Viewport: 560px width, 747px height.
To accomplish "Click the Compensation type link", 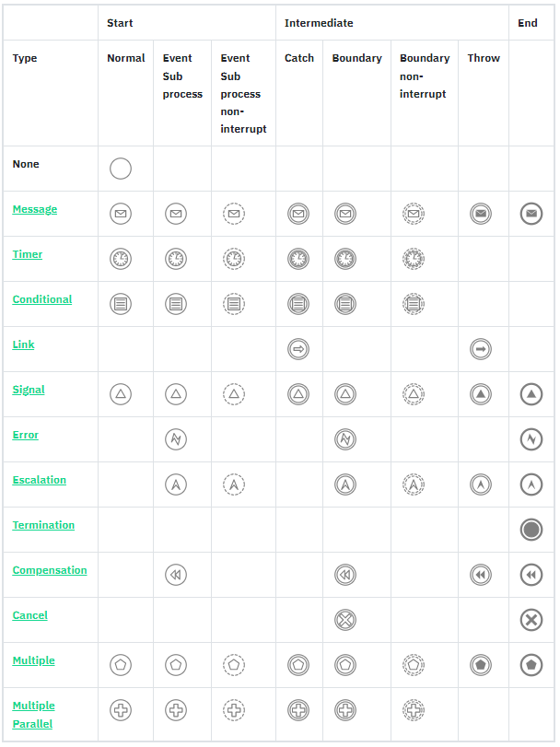I will pos(50,570).
